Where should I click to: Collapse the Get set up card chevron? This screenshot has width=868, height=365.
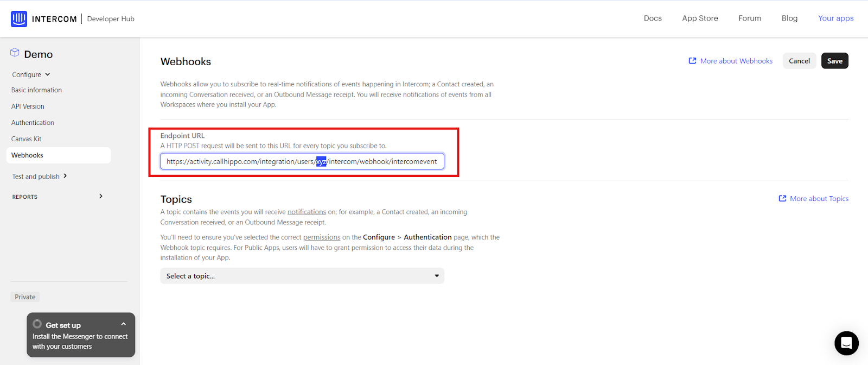click(124, 324)
